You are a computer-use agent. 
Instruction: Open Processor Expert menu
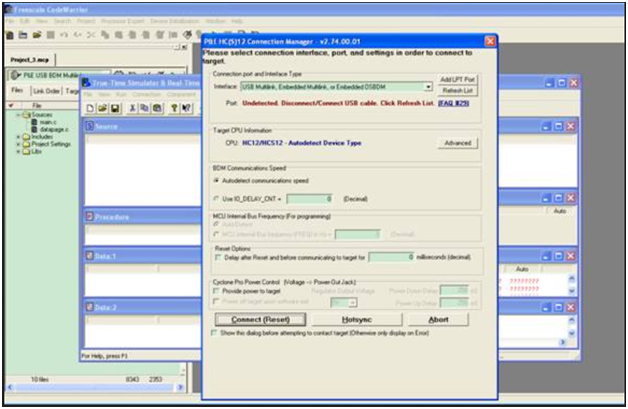[123, 21]
